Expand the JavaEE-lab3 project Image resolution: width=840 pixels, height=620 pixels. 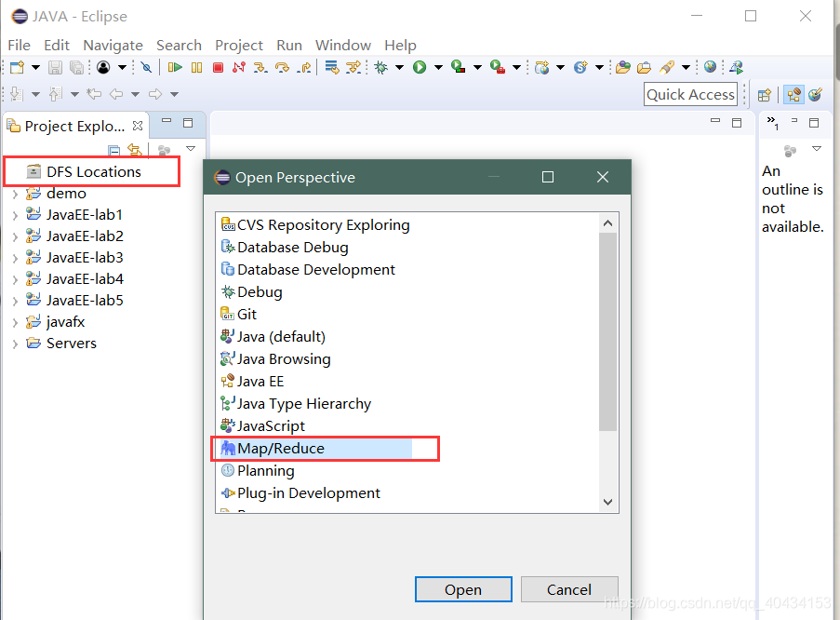(x=16, y=259)
